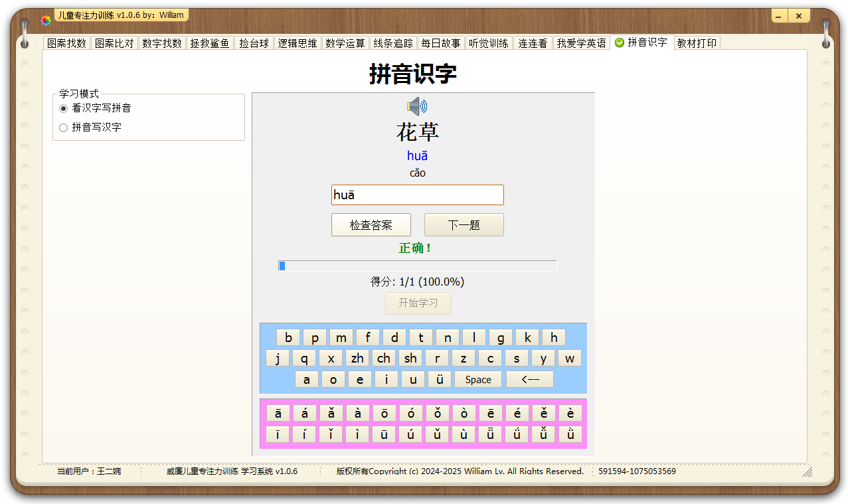Screen dimensions: 848x504
Task: Tap the h consonant key
Action: tap(554, 337)
